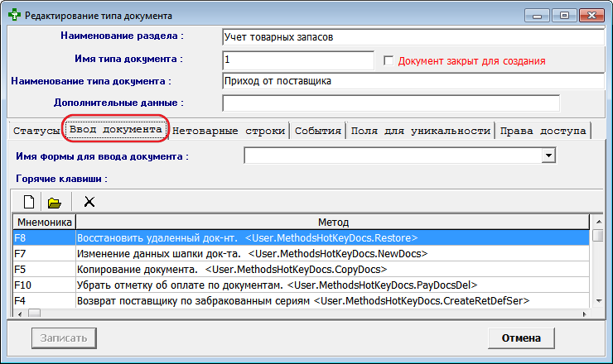Click the Наименование типа документа field
Viewport: 613px width, 364px height.
click(413, 81)
